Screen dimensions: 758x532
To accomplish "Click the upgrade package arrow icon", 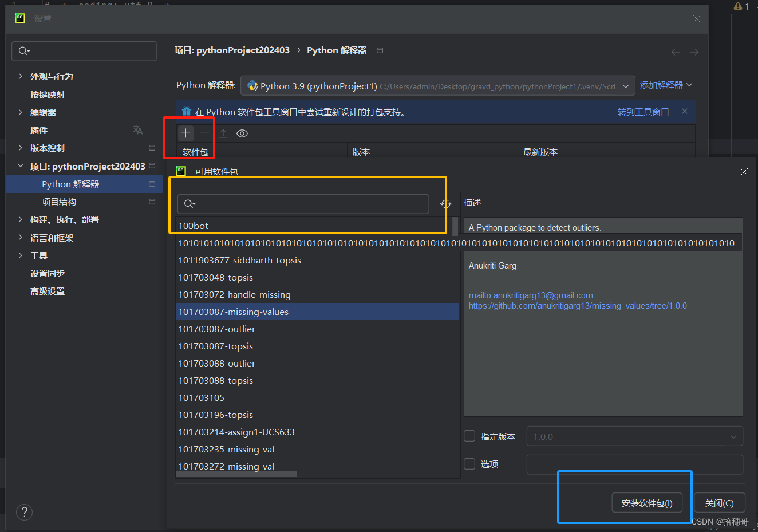I will [x=223, y=133].
